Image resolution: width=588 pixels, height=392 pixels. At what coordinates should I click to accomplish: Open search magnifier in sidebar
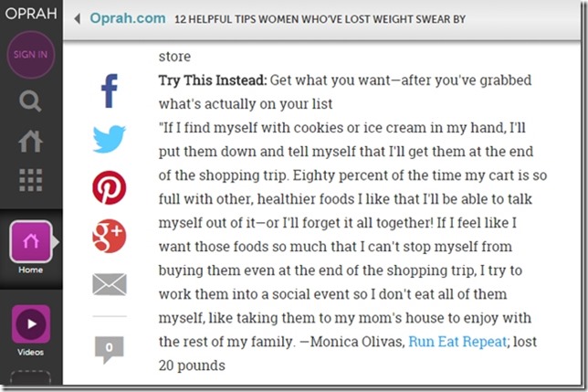[x=30, y=101]
